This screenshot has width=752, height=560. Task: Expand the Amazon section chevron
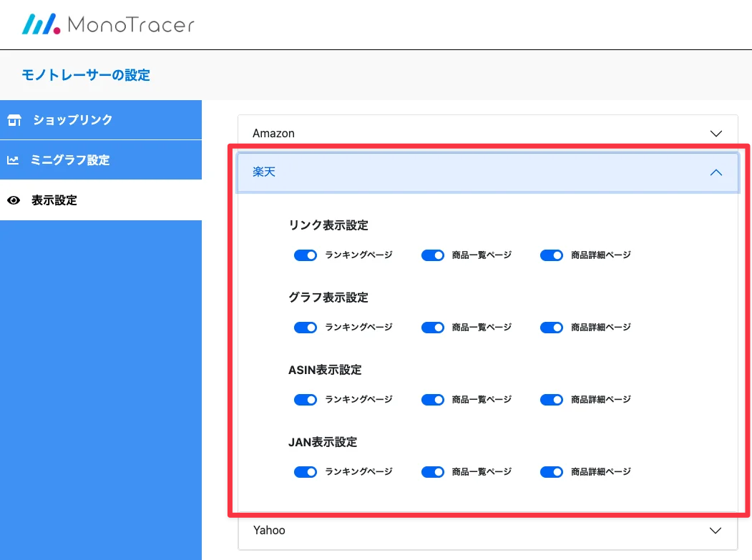pyautogui.click(x=716, y=134)
